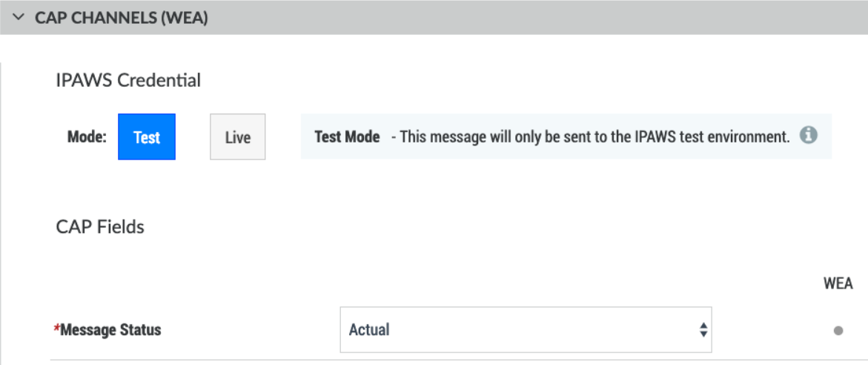The image size is (868, 365).
Task: Click the light blue Test Mode info banner
Action: tap(566, 137)
